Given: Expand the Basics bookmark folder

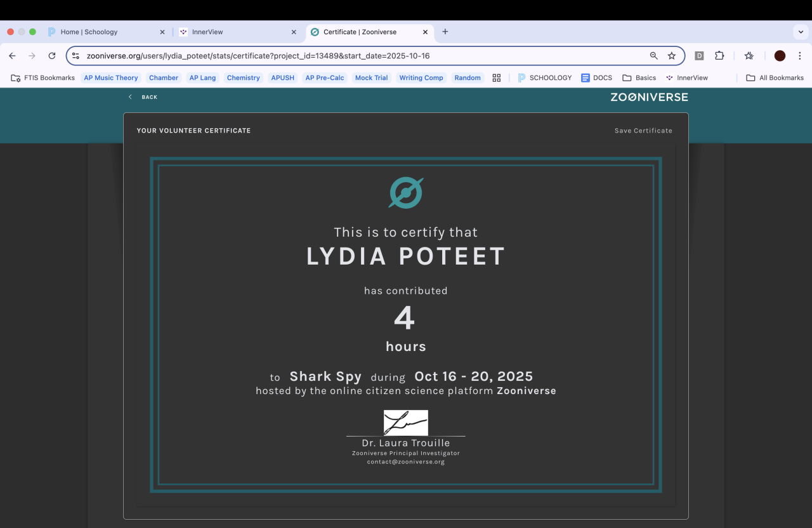Looking at the screenshot, I should (x=639, y=77).
